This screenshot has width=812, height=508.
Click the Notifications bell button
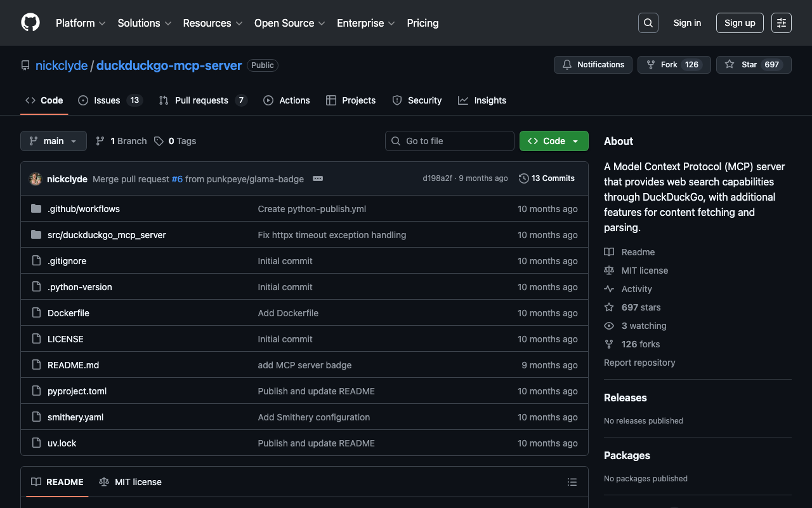pyautogui.click(x=593, y=65)
